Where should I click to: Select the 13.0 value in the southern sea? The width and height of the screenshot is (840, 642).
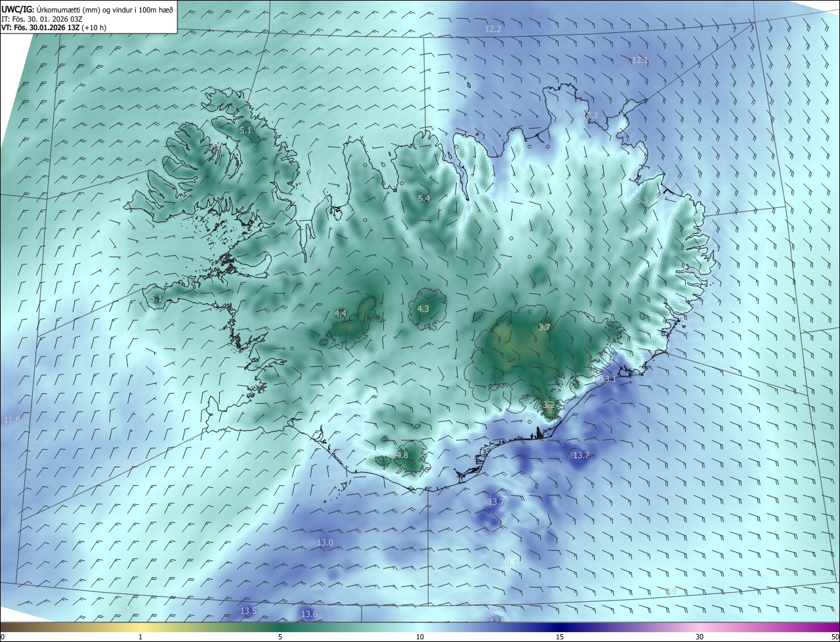pyautogui.click(x=325, y=543)
